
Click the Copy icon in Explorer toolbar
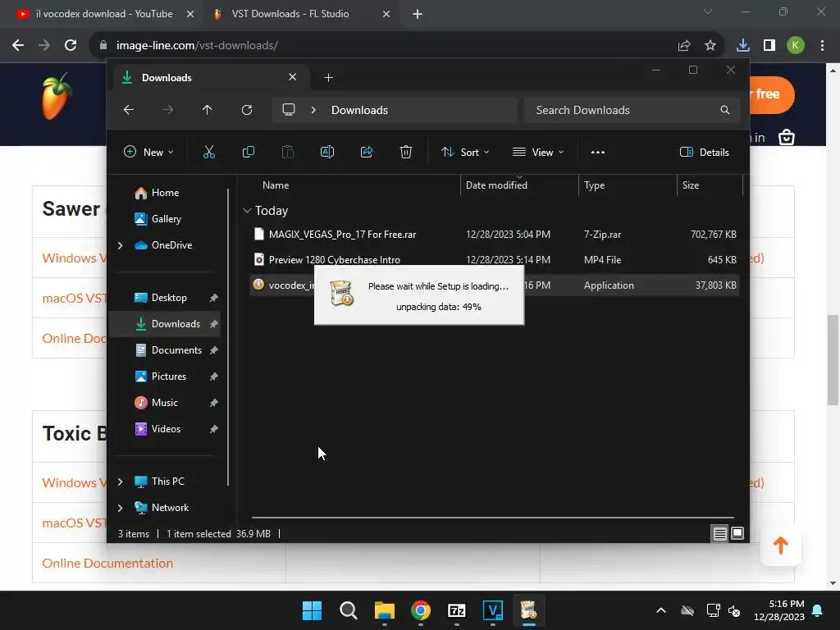pyautogui.click(x=249, y=152)
